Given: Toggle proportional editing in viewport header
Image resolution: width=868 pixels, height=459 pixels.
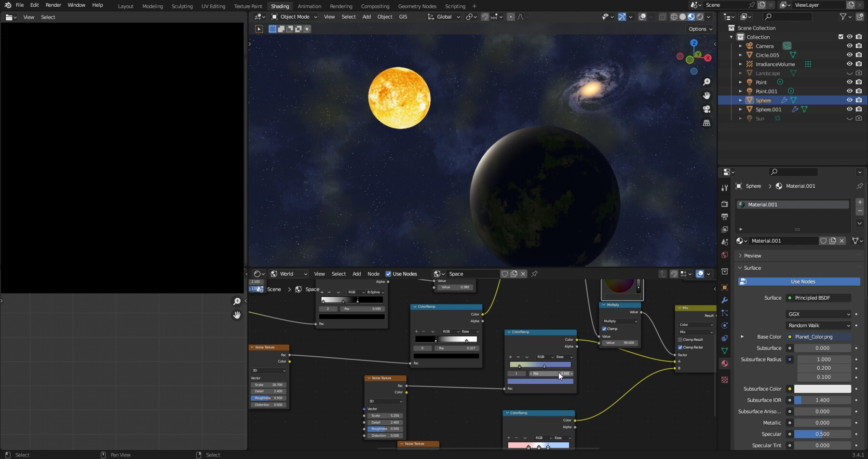Looking at the screenshot, I should coord(511,16).
